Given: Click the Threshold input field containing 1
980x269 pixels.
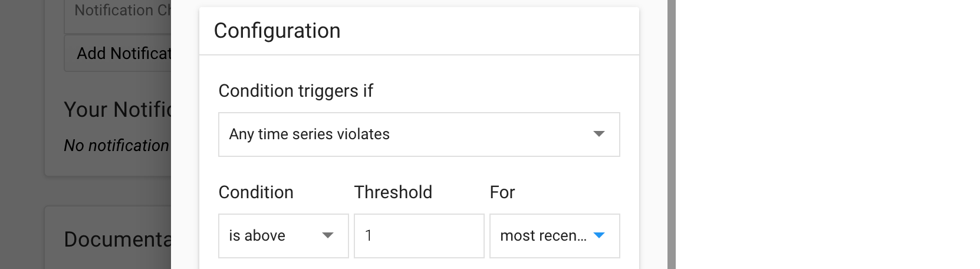Looking at the screenshot, I should tap(419, 236).
